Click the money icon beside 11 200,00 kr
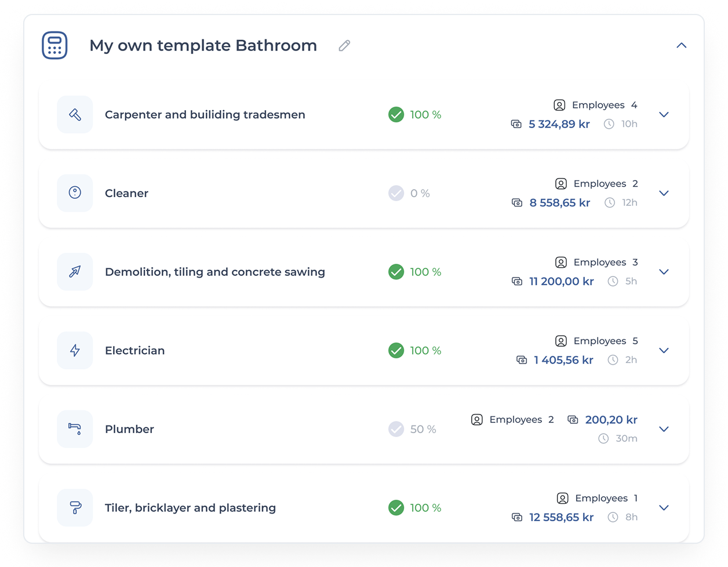 click(x=517, y=281)
